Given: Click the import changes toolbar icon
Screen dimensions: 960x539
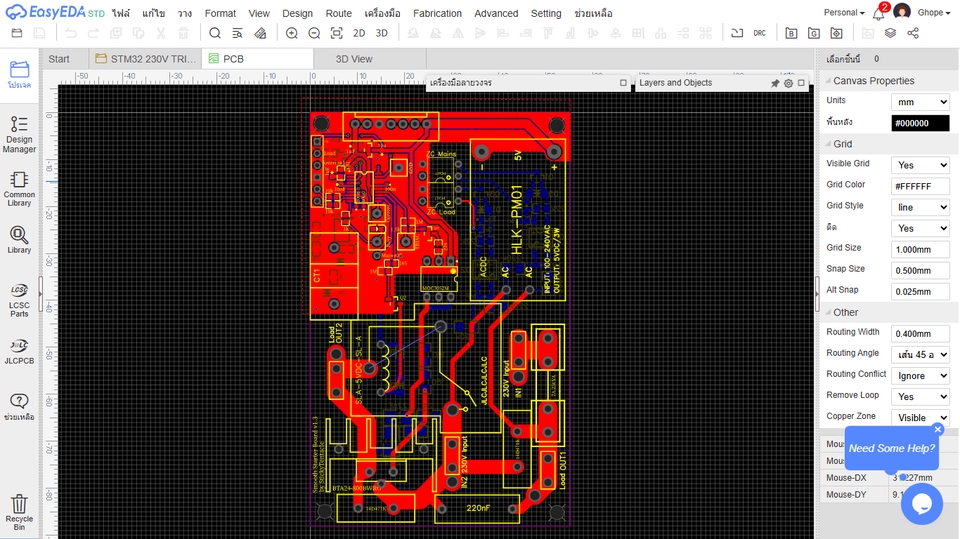Looking at the screenshot, I should (x=737, y=33).
